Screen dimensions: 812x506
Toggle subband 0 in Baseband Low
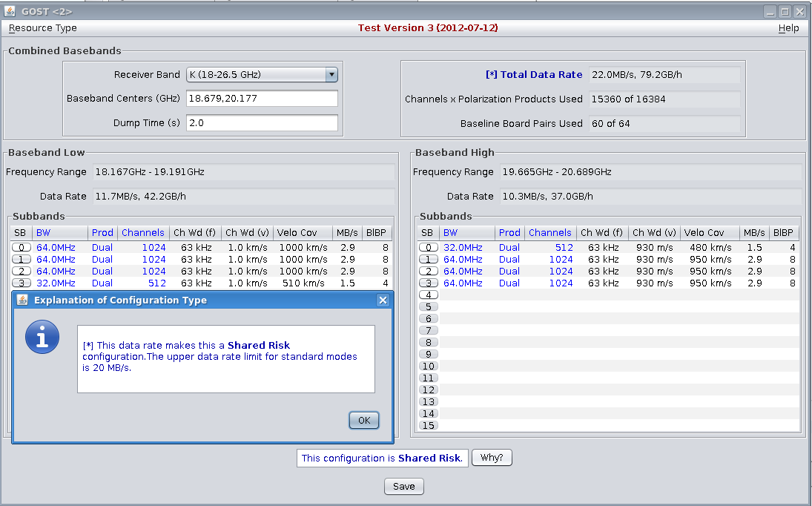[22, 248]
